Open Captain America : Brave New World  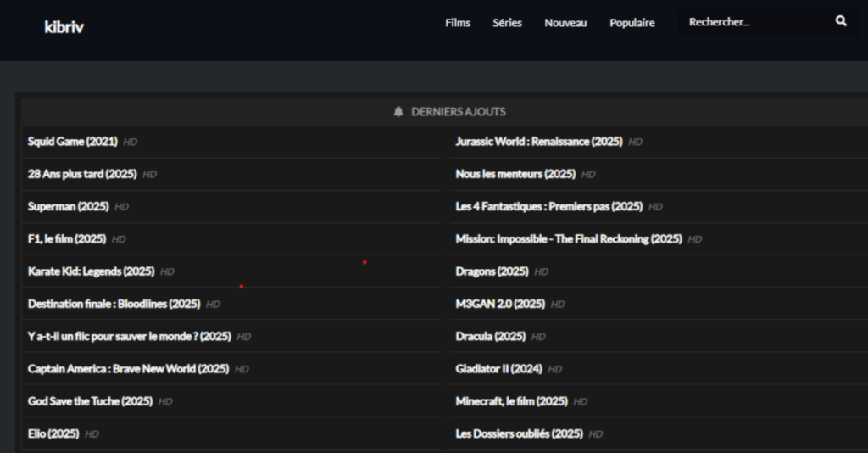[x=128, y=369]
